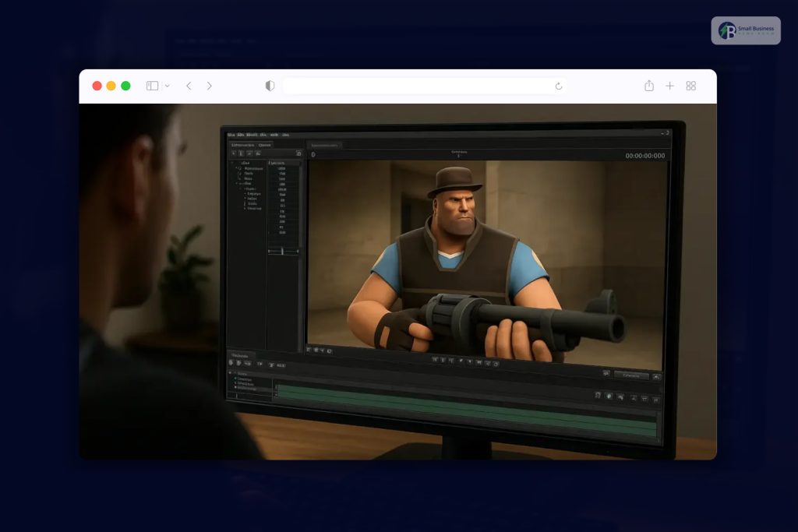Click the new-folder icon in the project panel toolbar

248,152
